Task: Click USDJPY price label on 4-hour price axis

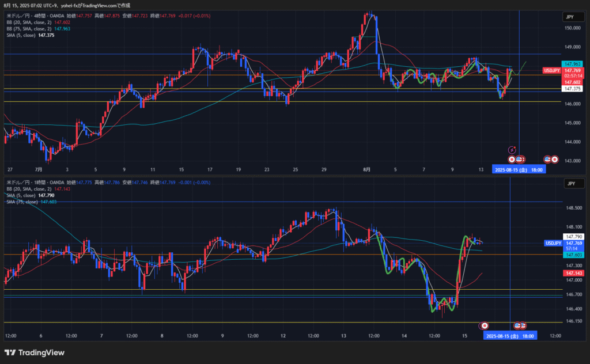Action: (551, 71)
